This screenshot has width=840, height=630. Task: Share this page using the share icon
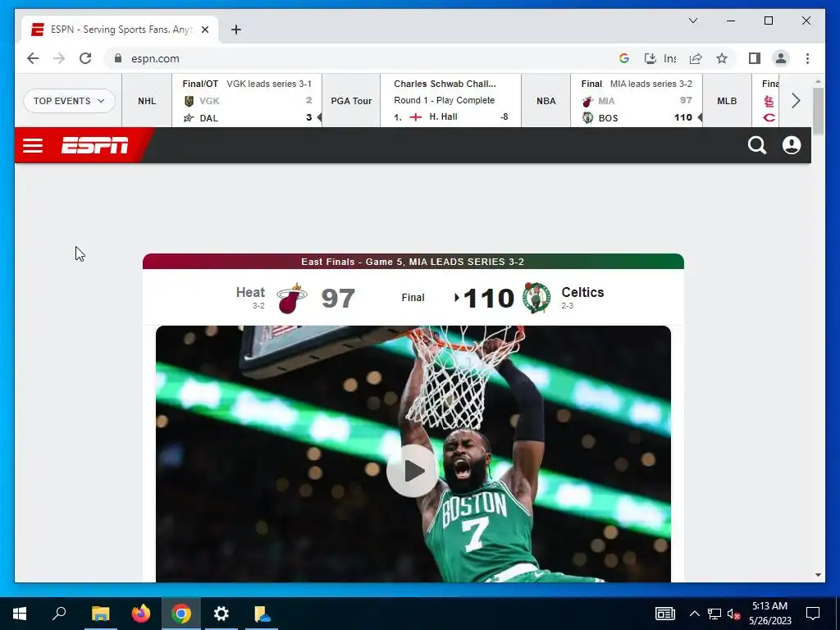click(x=696, y=58)
